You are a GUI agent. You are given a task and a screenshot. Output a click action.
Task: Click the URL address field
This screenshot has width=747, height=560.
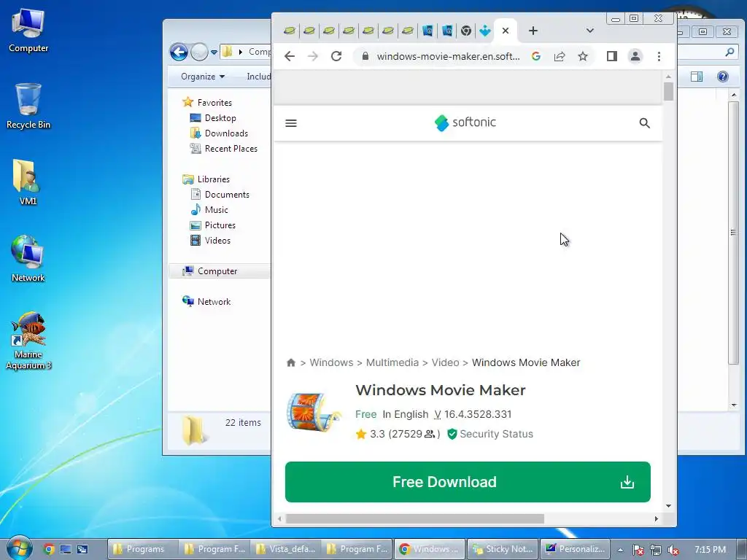[448, 56]
